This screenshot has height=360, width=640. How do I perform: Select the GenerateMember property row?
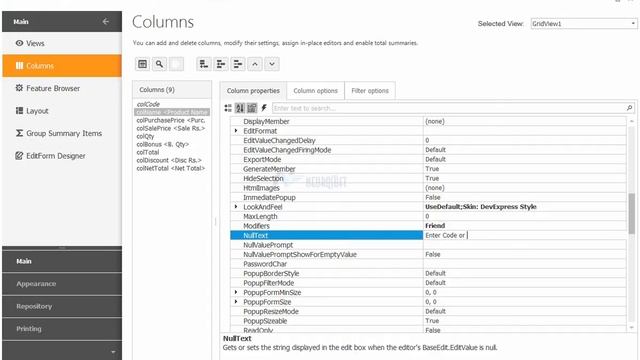point(428,169)
